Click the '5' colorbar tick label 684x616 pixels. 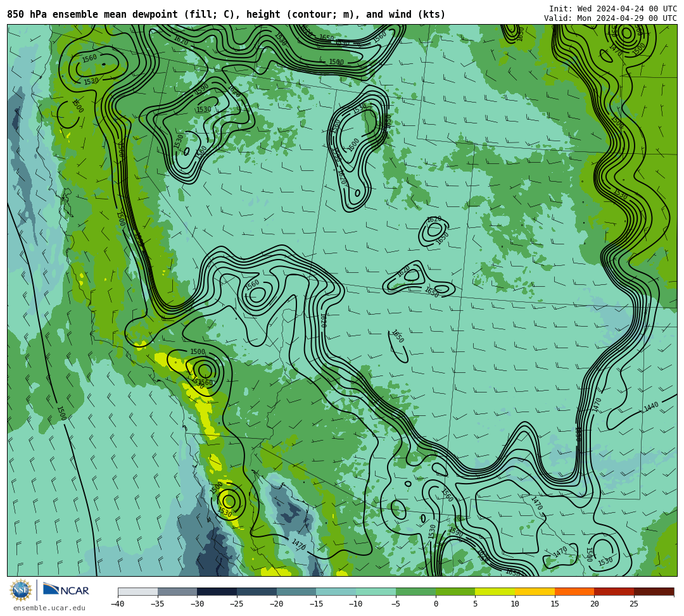click(476, 604)
